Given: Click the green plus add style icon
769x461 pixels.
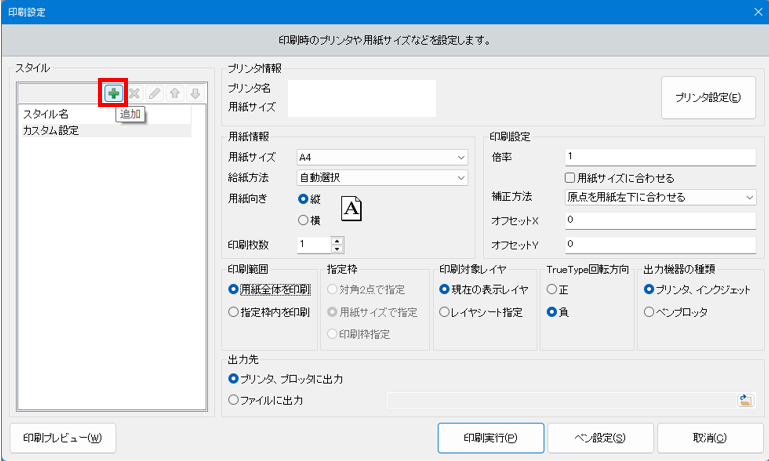Looking at the screenshot, I should tap(114, 93).
